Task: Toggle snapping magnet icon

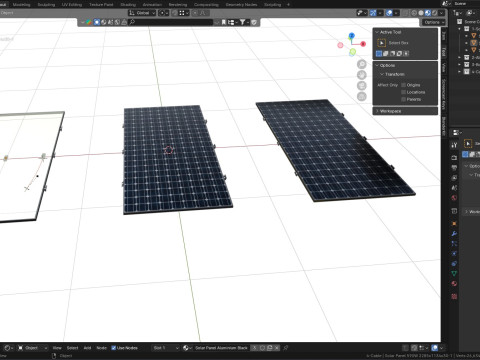Action: pyautogui.click(x=175, y=13)
